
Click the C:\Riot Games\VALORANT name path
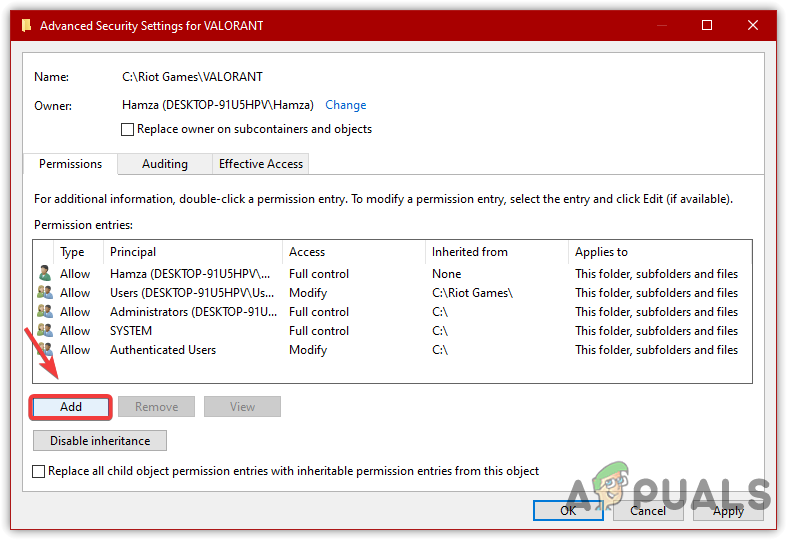[x=192, y=77]
